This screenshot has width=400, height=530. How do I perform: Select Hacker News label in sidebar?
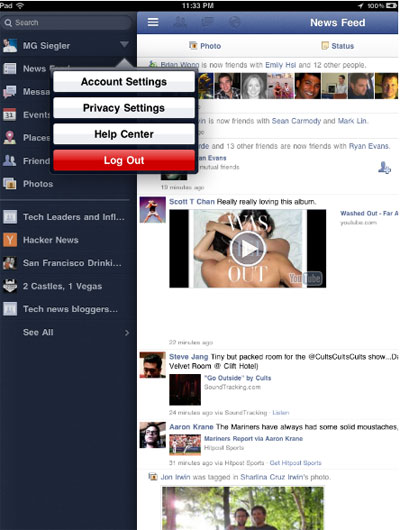click(51, 240)
